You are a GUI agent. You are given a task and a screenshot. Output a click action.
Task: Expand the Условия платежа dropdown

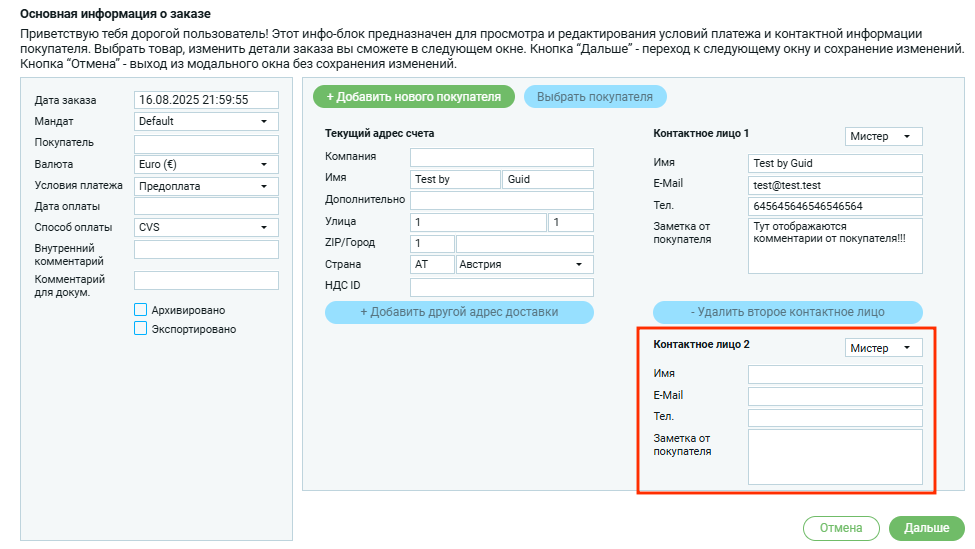[206, 186]
